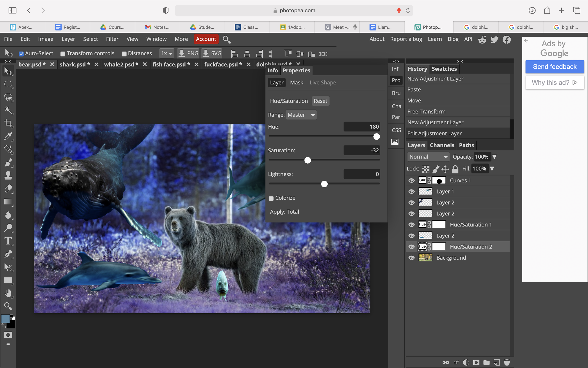The height and width of the screenshot is (368, 588).
Task: Open the Report a bug link
Action: [406, 39]
